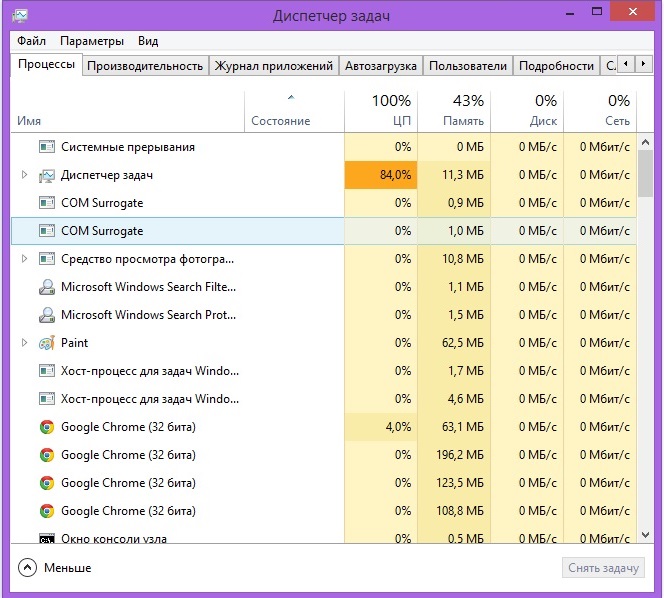Image resolution: width=664 pixels, height=598 pixels.
Task: Click Chrome icon using 196,2 МБ memory
Action: (x=47, y=455)
